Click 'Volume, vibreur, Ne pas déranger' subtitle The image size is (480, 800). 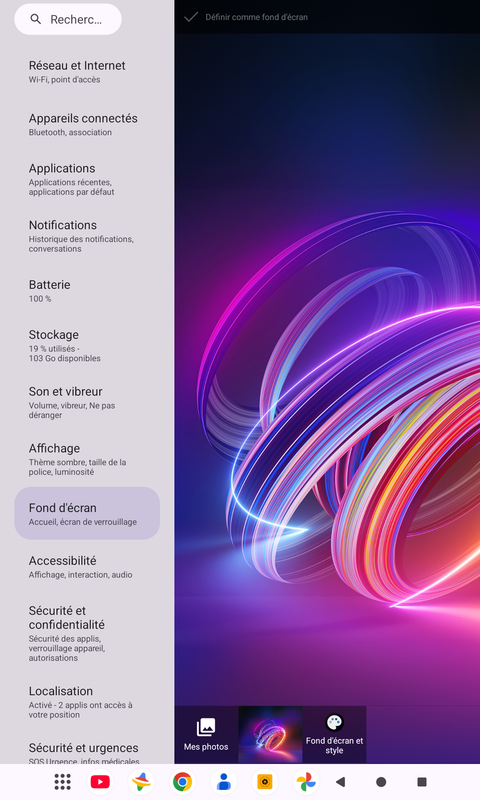[71, 410]
